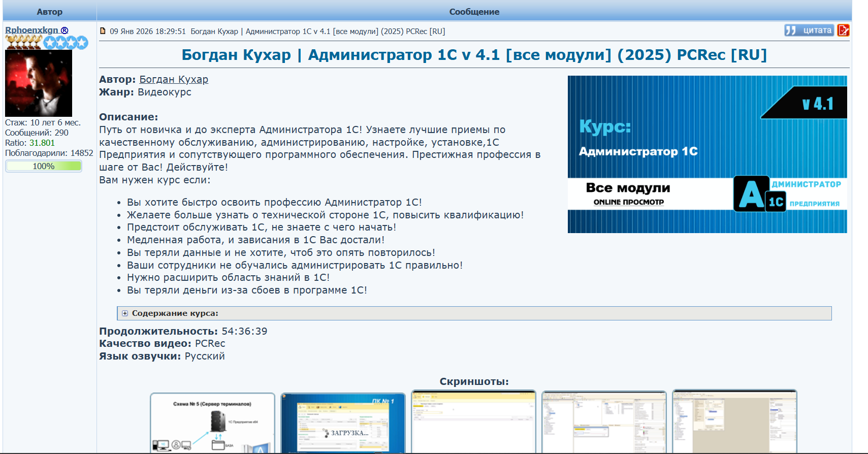Screen dimensions: 868x454
Task: Click the text Сообщений: 290
Action: (x=37, y=133)
